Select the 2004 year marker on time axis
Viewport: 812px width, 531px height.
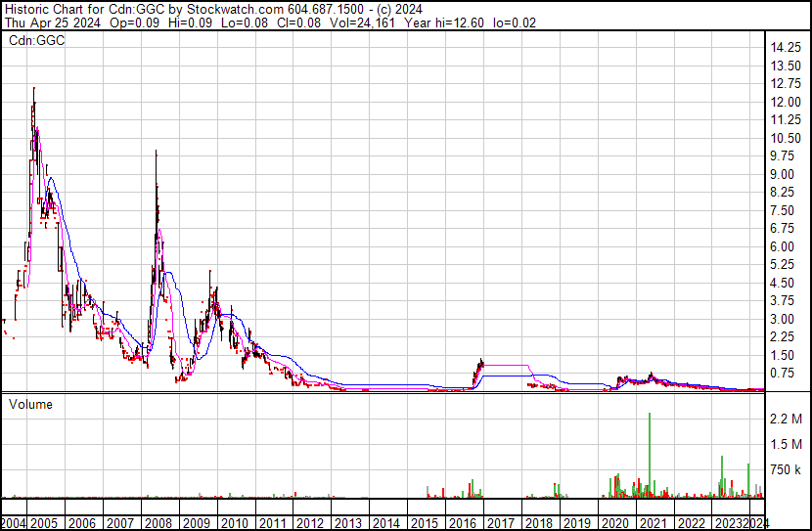pyautogui.click(x=14, y=523)
